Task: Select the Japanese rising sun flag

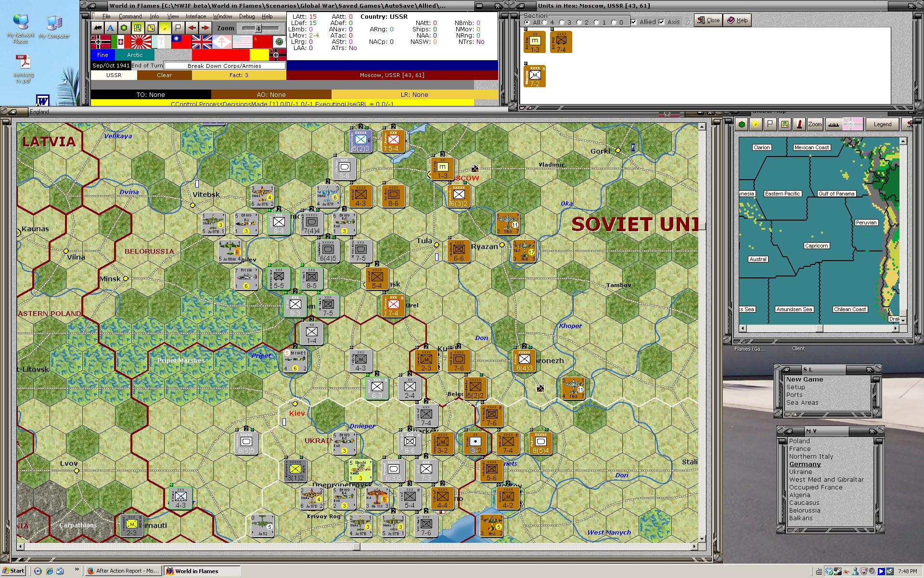Action: point(141,42)
